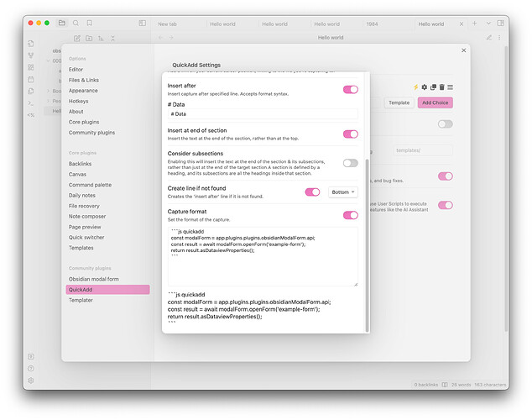Click '0 backlinks' in the status bar

coord(425,385)
